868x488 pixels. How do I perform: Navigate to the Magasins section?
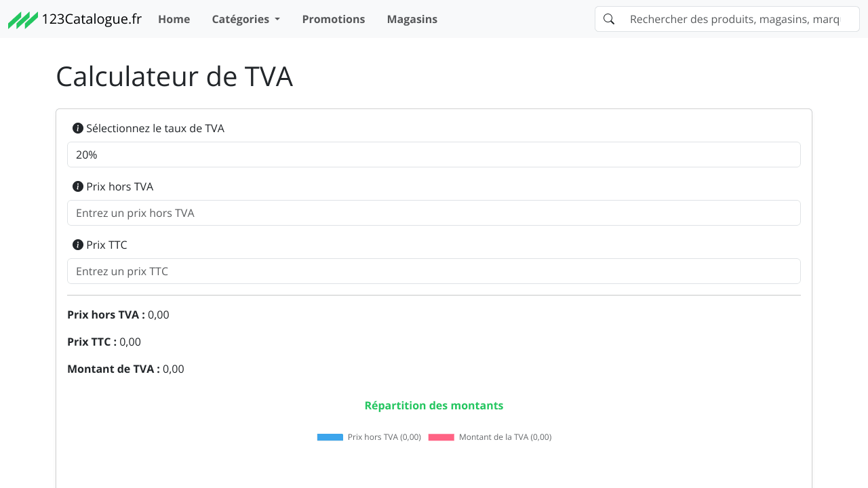[x=412, y=19]
